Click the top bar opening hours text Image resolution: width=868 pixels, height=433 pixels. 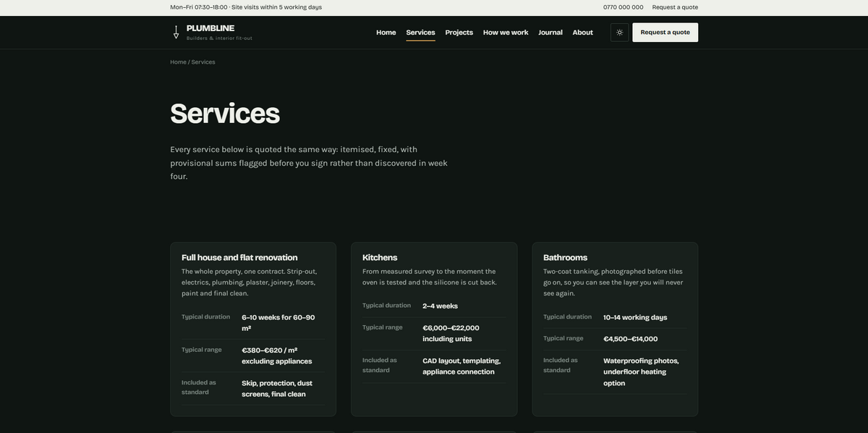(246, 7)
